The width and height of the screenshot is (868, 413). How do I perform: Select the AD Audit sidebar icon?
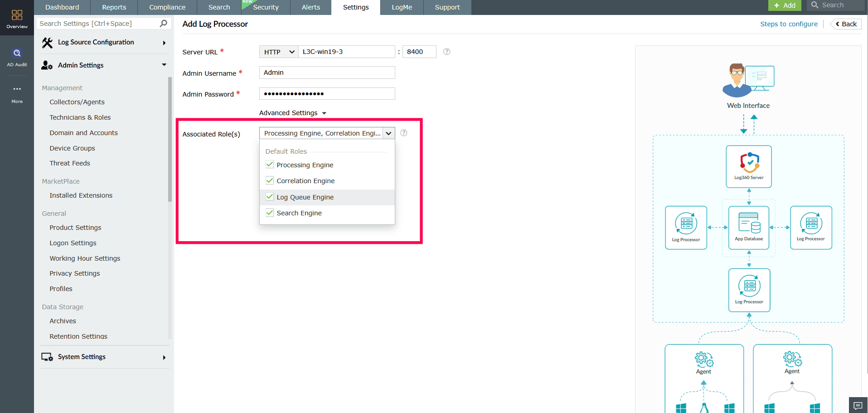17,53
